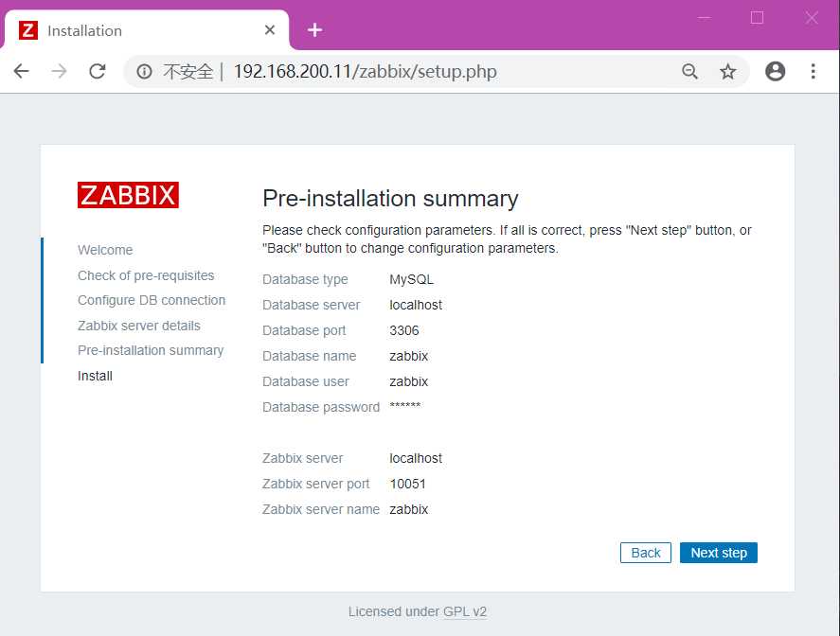
Task: Close the browser window
Action: coord(812,18)
